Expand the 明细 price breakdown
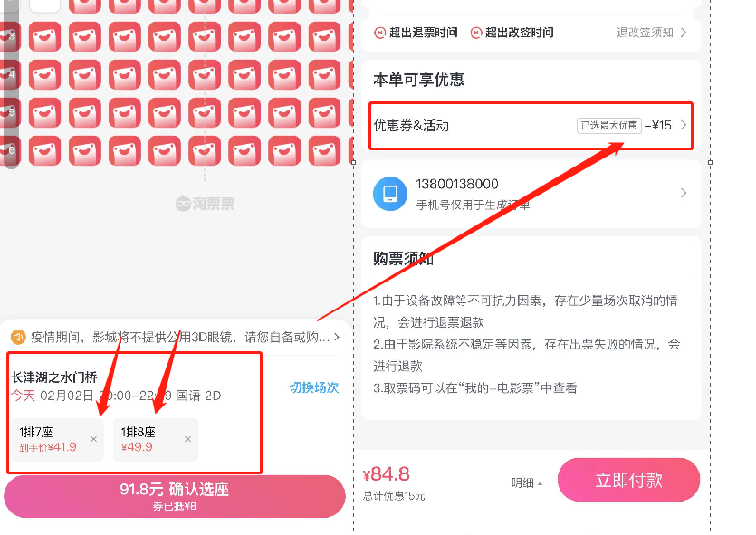This screenshot has height=535, width=756. [527, 482]
